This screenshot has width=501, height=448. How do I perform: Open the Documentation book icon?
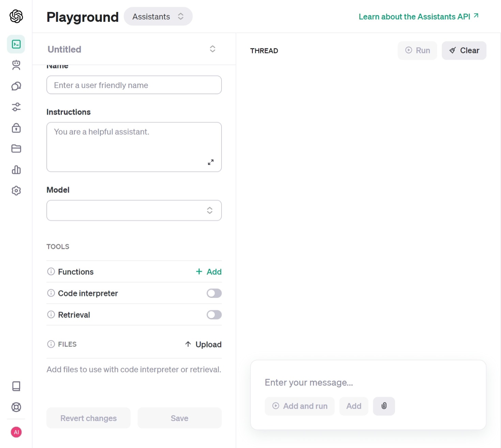coord(16,386)
